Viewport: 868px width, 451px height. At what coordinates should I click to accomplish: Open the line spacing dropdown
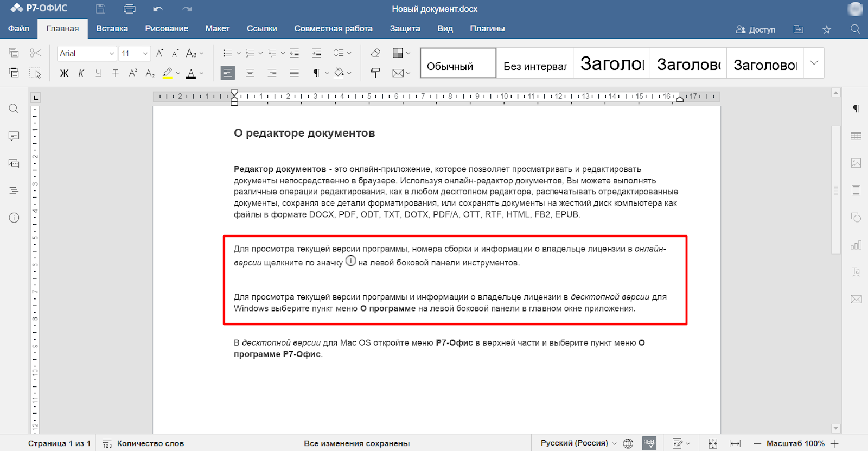pos(343,53)
